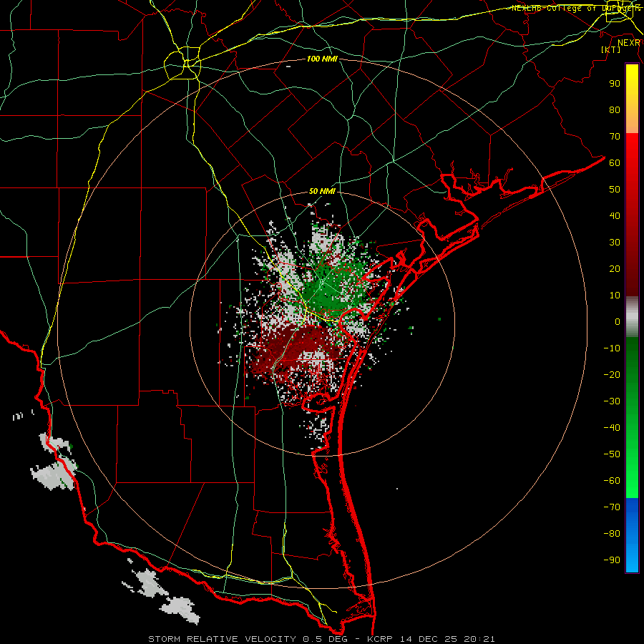Click the -70 value on velocity scale

click(612, 507)
